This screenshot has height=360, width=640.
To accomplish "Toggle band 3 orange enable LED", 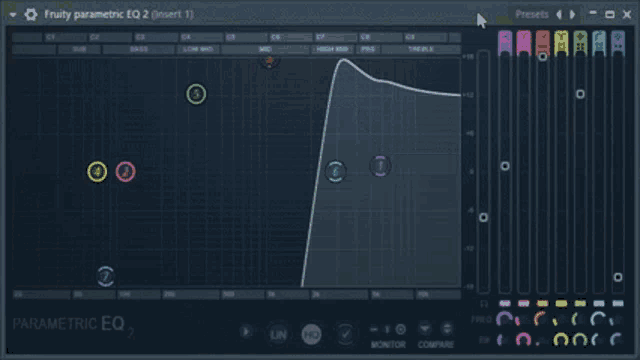I will click(542, 303).
